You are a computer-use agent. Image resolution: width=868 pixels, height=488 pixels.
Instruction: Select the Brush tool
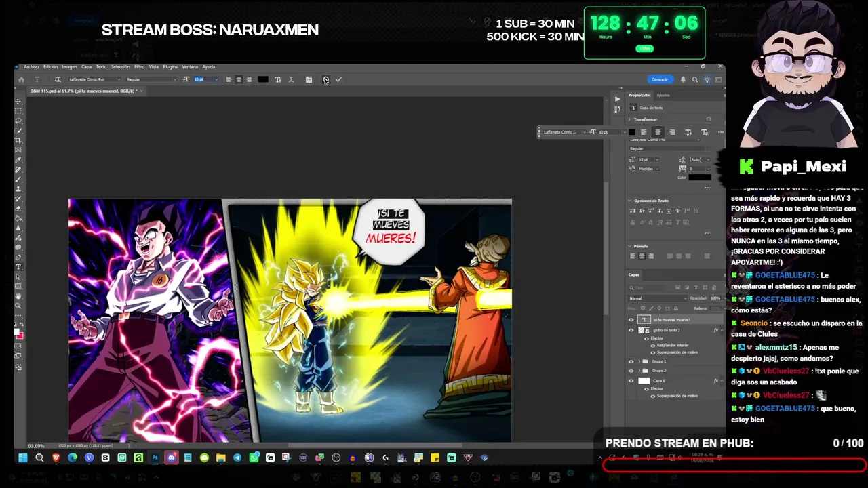(18, 180)
